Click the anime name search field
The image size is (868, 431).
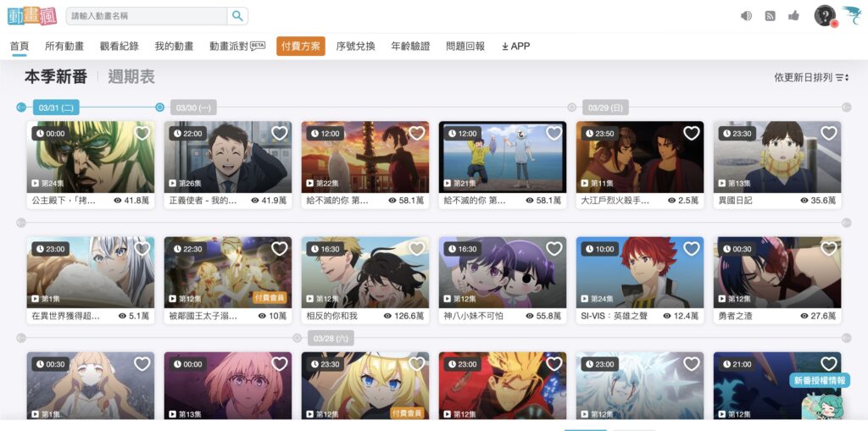point(146,16)
